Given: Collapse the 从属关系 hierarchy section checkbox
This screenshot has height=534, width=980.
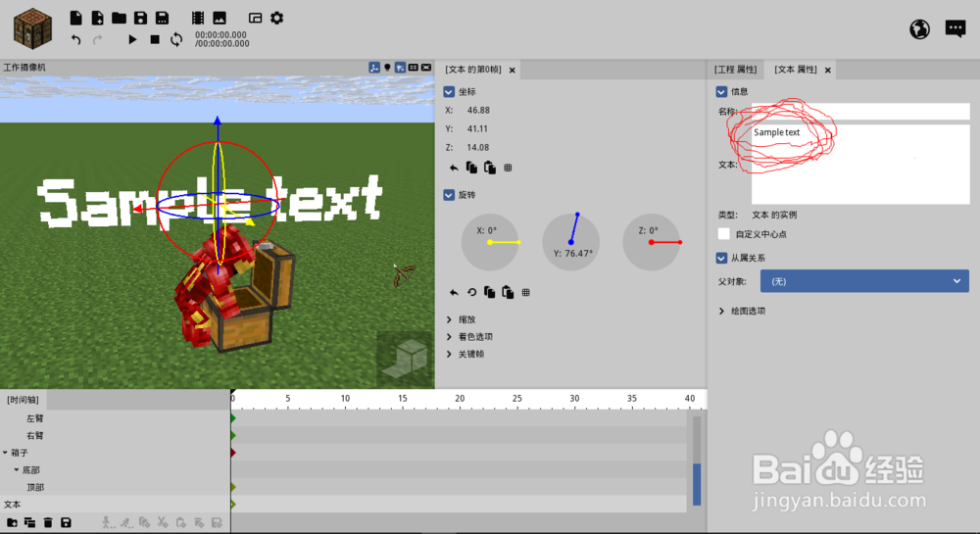Looking at the screenshot, I should point(721,258).
